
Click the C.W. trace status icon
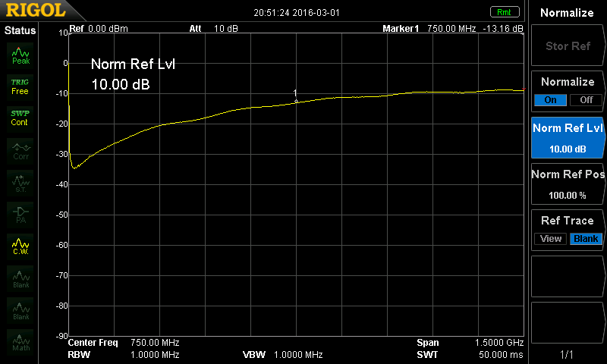tap(20, 245)
